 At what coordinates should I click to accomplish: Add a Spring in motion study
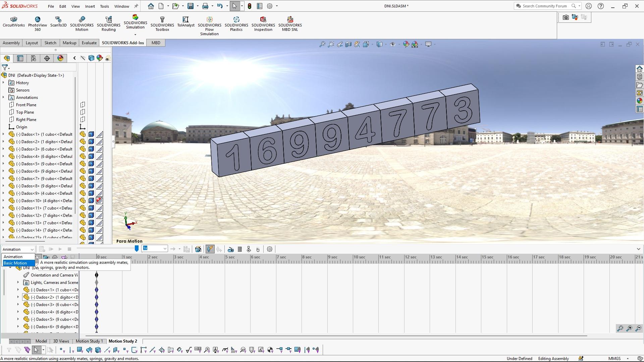tap(240, 249)
